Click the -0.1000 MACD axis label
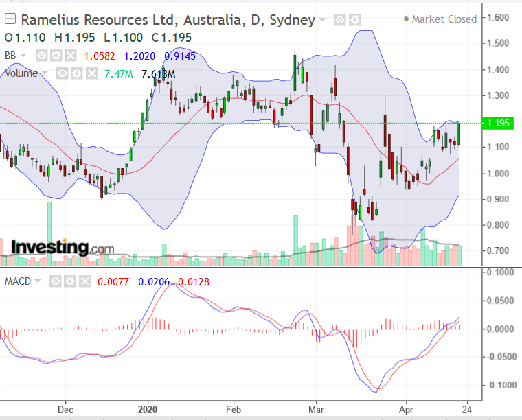The width and height of the screenshot is (522, 420). (500, 385)
